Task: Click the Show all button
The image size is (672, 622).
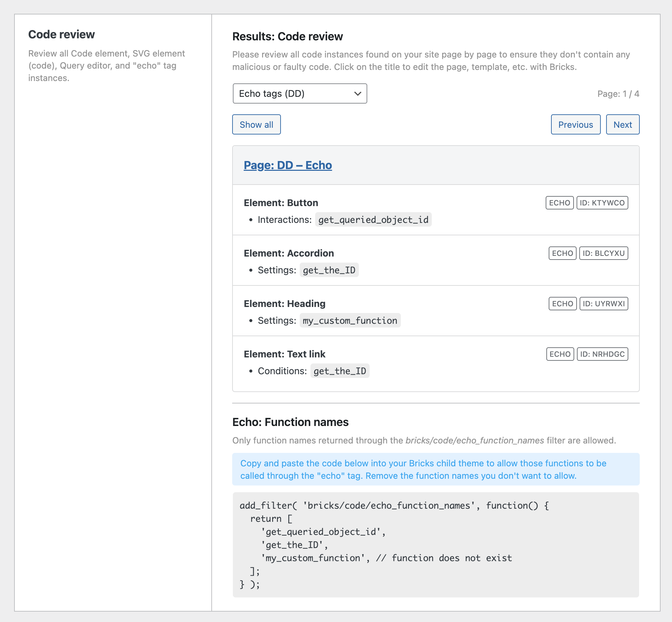Action: (256, 124)
